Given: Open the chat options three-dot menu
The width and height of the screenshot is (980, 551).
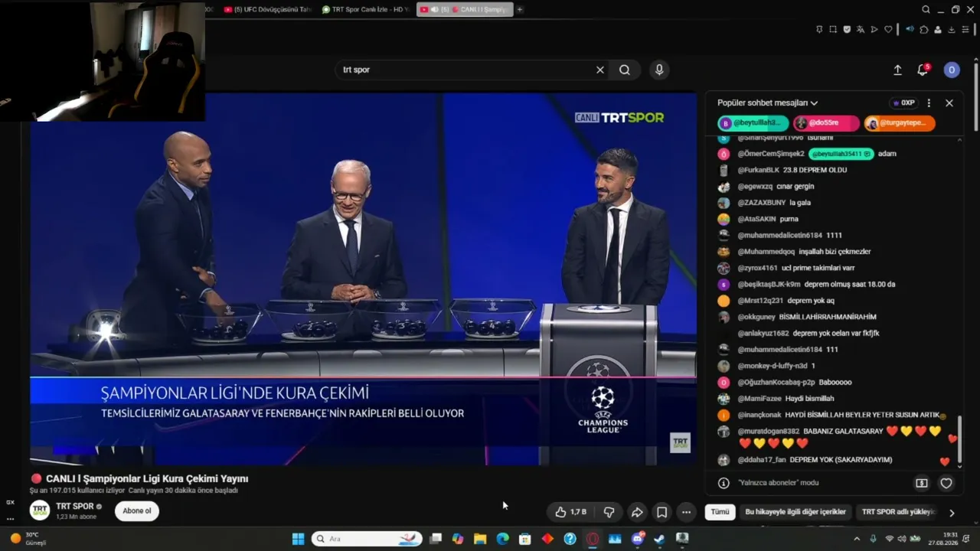Looking at the screenshot, I should [929, 103].
